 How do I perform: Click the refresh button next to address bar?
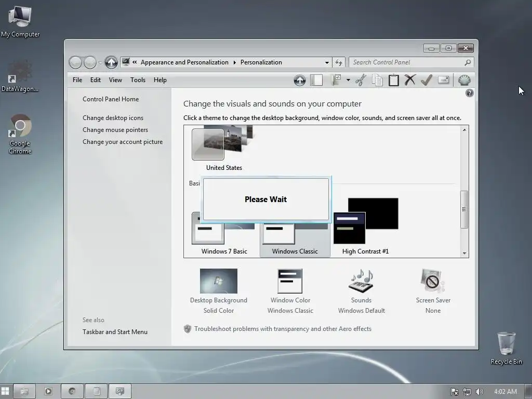(x=339, y=62)
